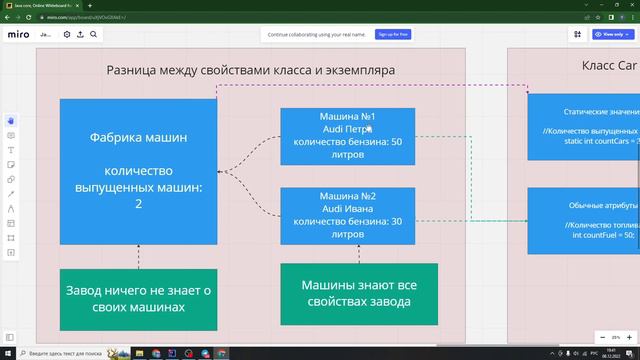The height and width of the screenshot is (360, 640).
Task: Switch to the Java core Miro browser tab
Action: coord(42,6)
